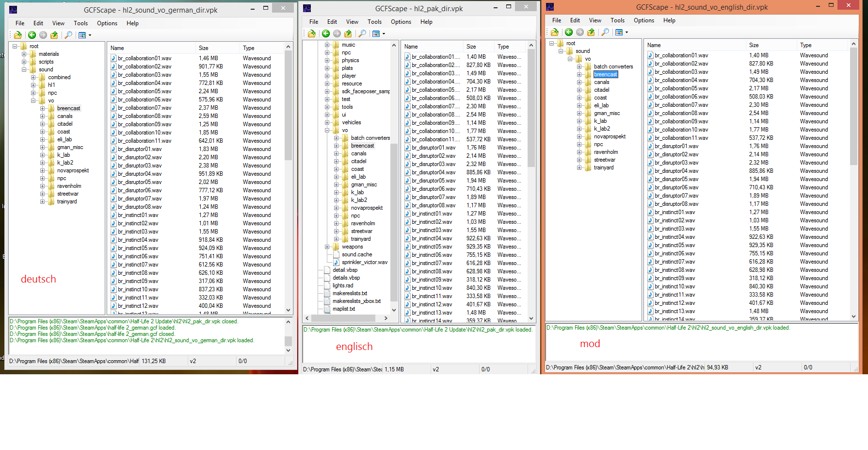Click the GCFScape app icon in the hl2_pak_dir title bar
The image size is (868, 450).
click(x=307, y=8)
